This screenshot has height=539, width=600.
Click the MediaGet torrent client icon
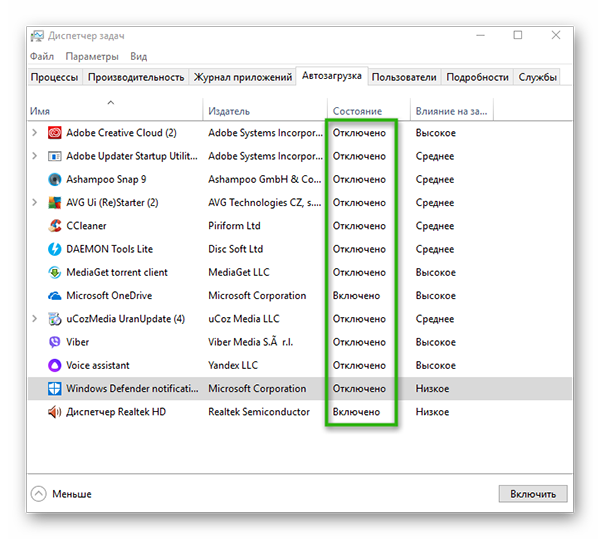point(55,272)
